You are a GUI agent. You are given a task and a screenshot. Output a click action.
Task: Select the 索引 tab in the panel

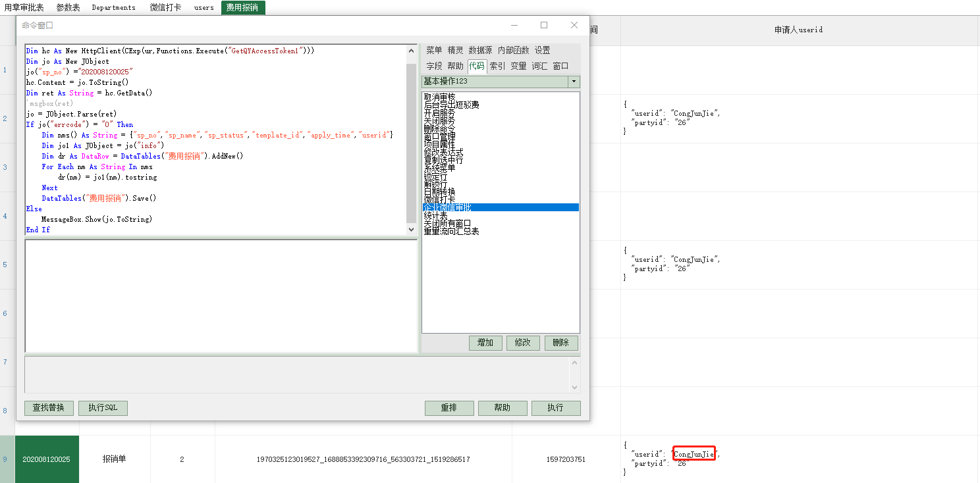(x=497, y=66)
